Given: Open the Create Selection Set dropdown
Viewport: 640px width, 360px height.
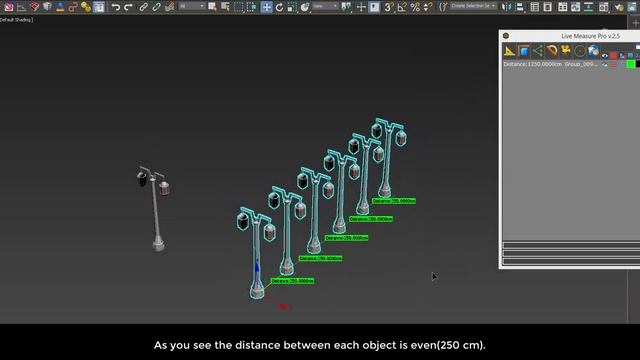Looking at the screenshot, I should (473, 6).
